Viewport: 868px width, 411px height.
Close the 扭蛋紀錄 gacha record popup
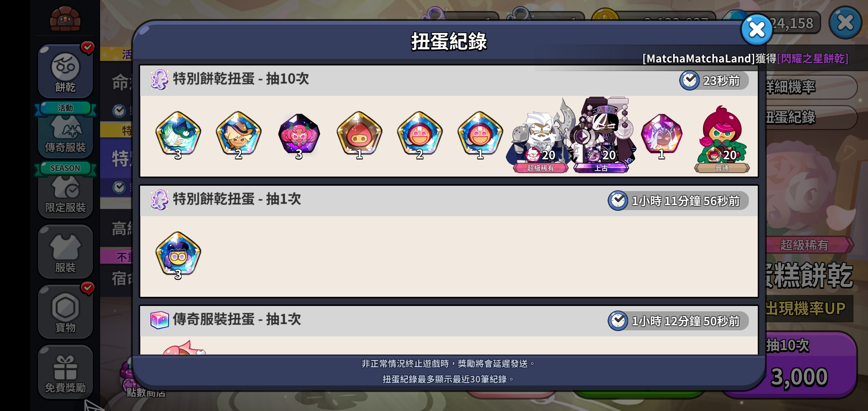[x=756, y=30]
